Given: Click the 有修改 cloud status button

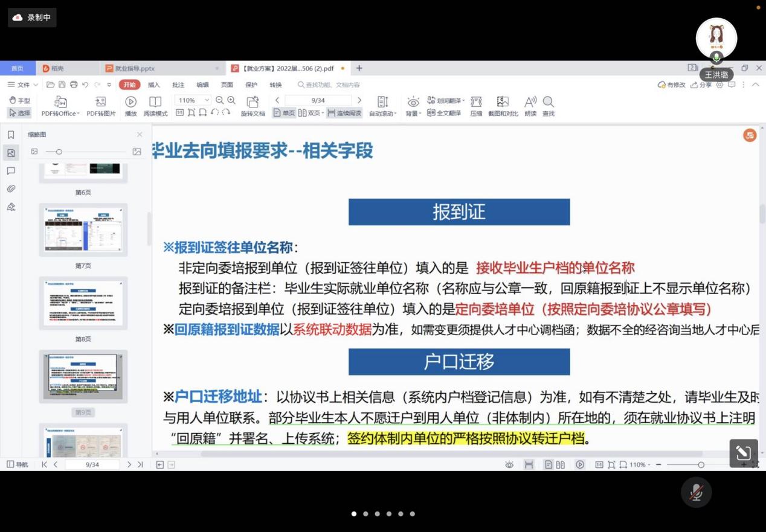Looking at the screenshot, I should pos(672,85).
